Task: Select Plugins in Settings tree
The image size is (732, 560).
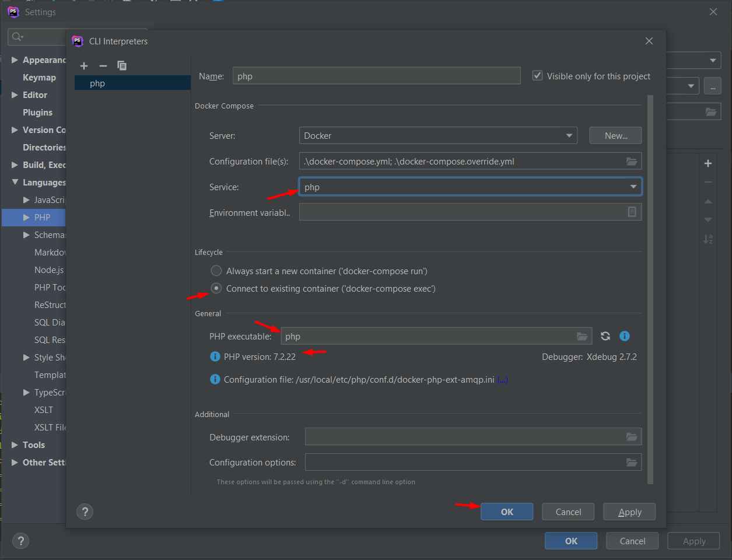Action: click(37, 113)
